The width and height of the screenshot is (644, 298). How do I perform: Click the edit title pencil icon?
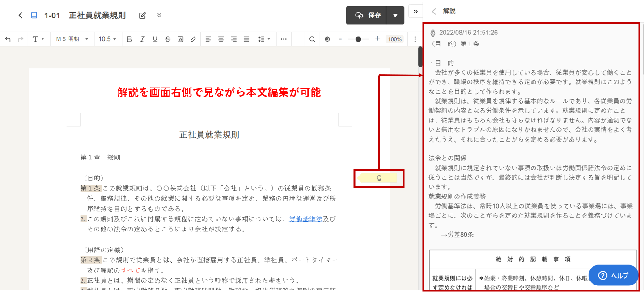click(143, 16)
